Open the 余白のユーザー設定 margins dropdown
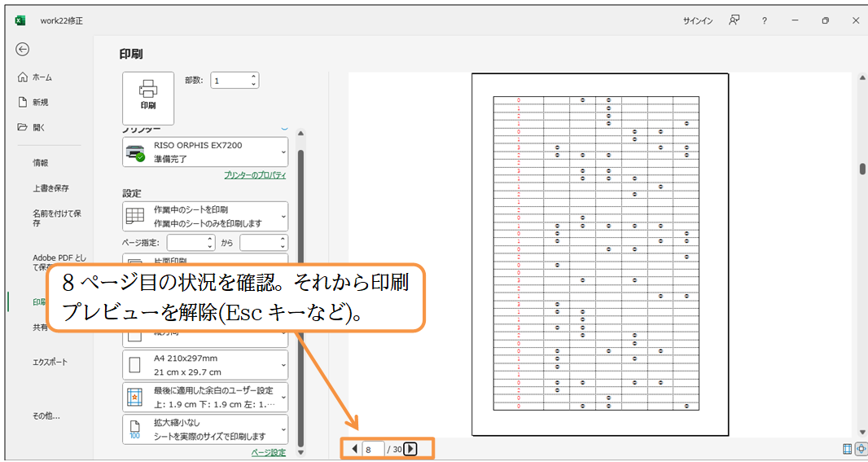868x462 pixels. pos(205,397)
